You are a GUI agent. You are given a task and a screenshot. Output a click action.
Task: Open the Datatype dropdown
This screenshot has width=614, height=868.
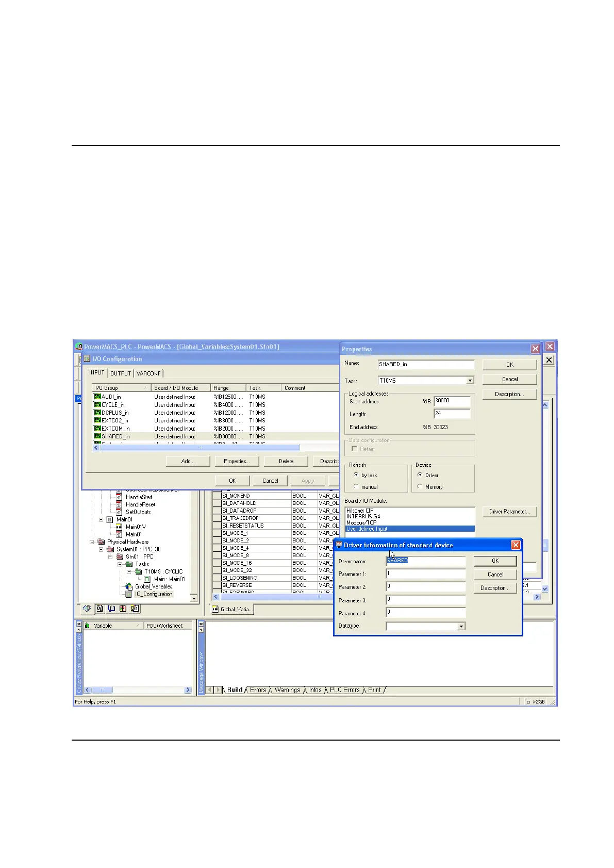461,626
